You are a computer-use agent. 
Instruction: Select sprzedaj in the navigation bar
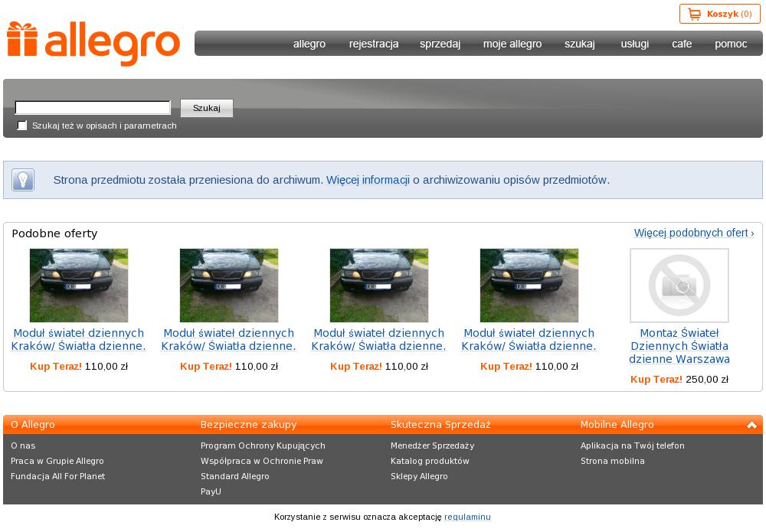click(x=440, y=44)
